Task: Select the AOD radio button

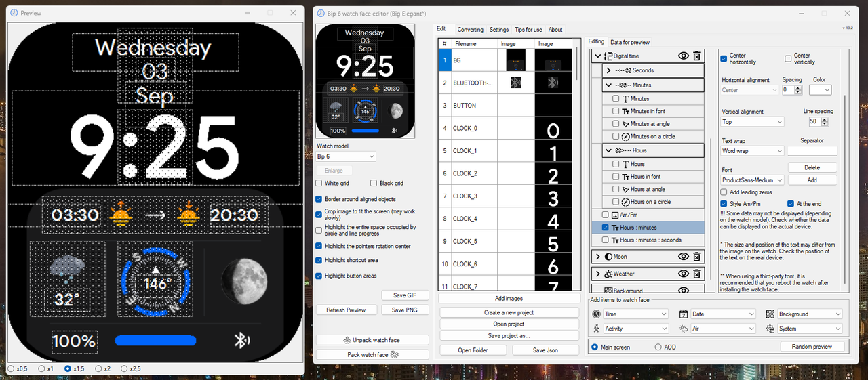Action: (x=658, y=347)
